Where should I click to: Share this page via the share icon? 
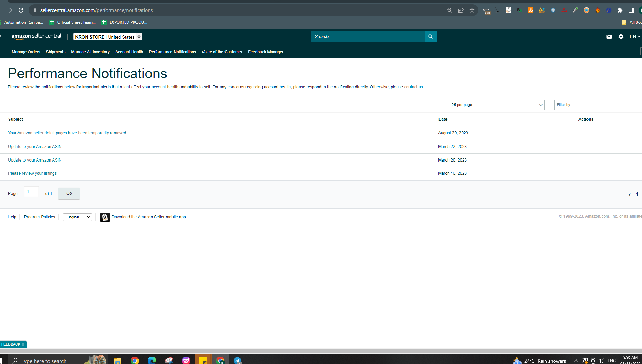click(461, 10)
